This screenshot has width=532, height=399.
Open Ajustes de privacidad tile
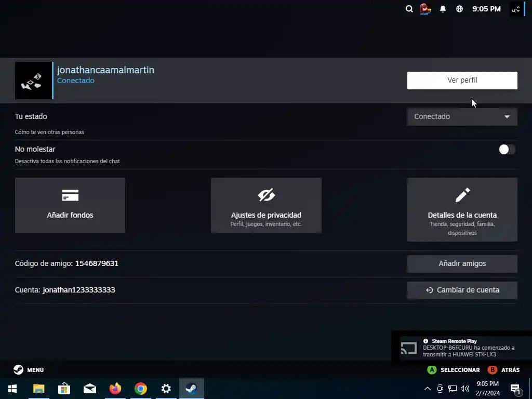(266, 205)
